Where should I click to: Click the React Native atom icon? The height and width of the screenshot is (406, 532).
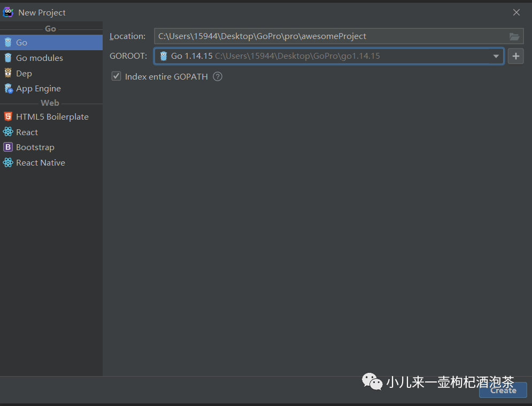click(x=8, y=163)
